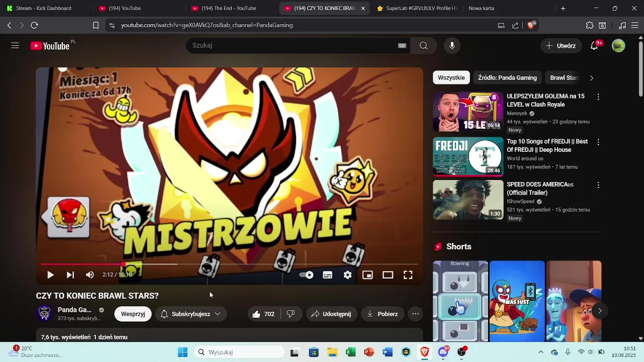Start voice search with the microphone
This screenshot has height=362, width=644.
pyautogui.click(x=452, y=46)
